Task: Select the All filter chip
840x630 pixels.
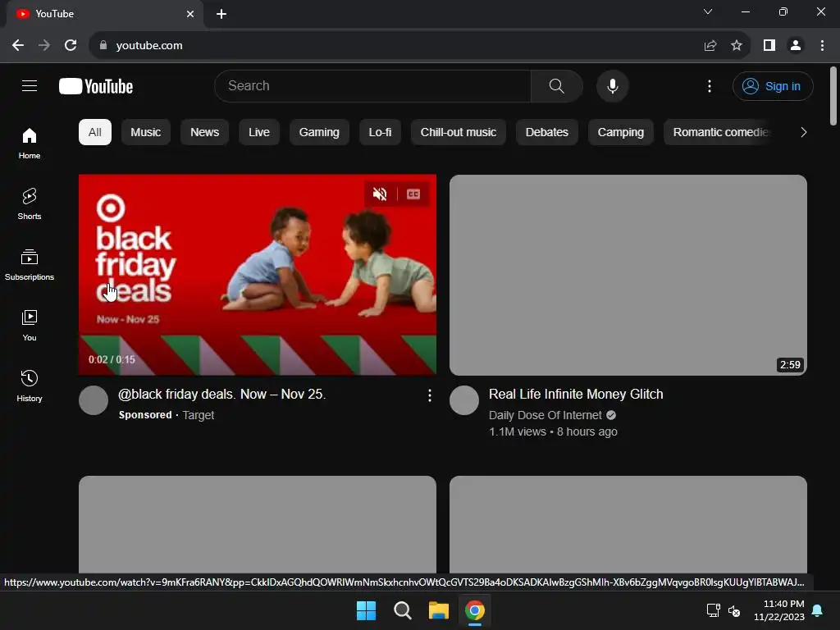Action: tap(95, 132)
